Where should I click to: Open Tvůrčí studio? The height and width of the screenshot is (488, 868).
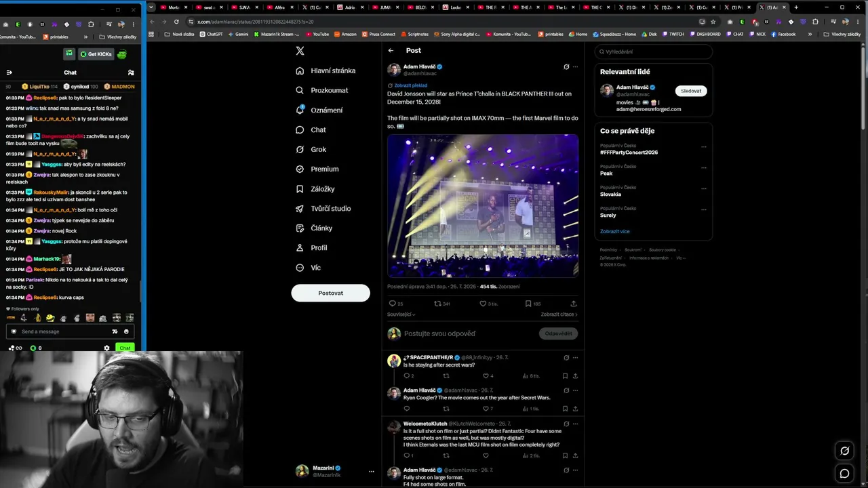tap(323, 208)
